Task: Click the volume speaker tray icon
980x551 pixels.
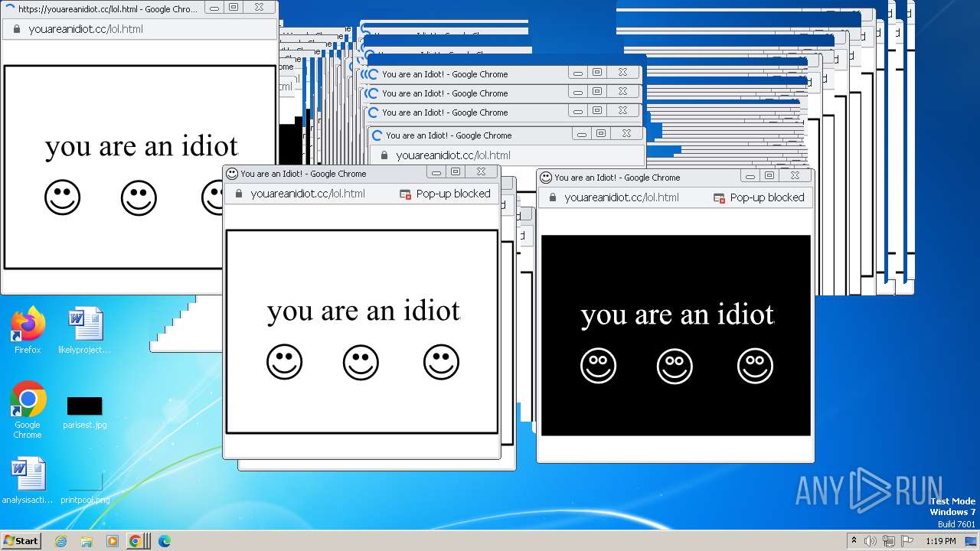Action: [870, 541]
